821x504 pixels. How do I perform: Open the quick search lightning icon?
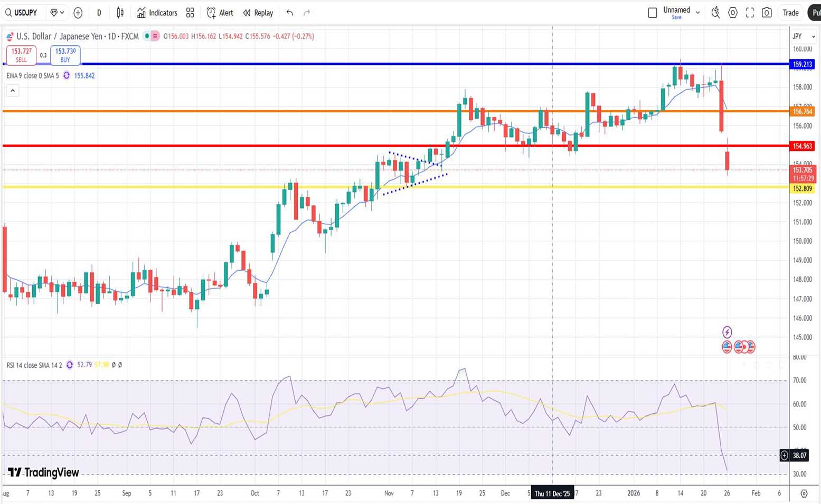[715, 13]
